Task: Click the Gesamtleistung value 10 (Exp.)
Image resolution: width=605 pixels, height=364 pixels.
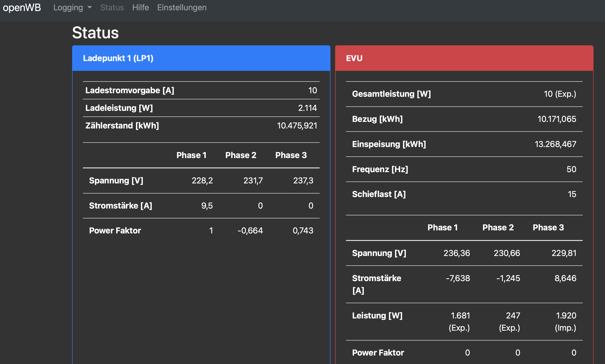Action: pos(560,94)
